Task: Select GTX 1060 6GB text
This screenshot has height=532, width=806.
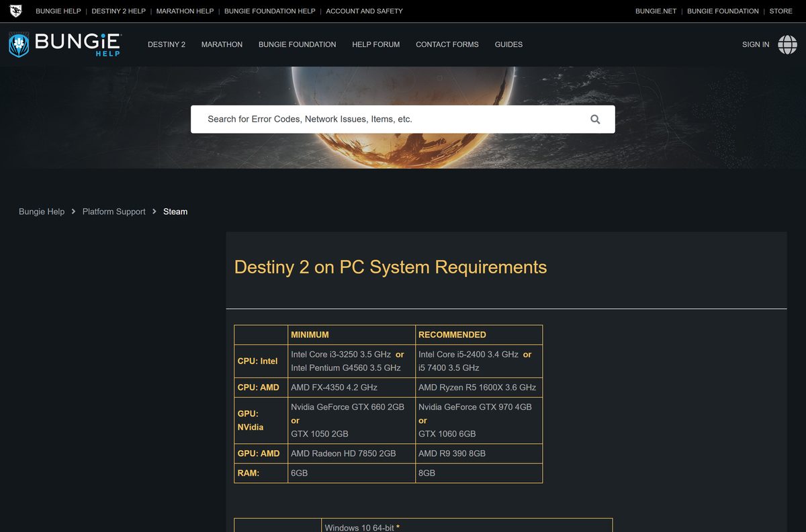Action: [x=447, y=434]
